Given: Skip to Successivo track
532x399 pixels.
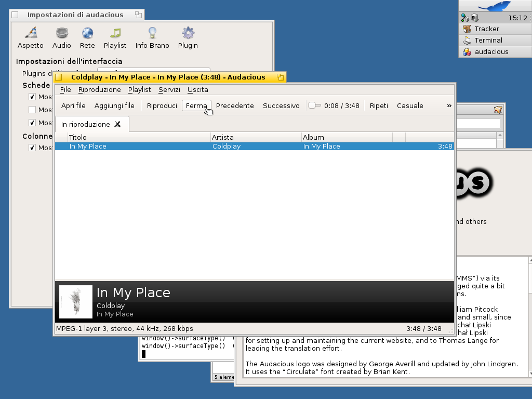Looking at the screenshot, I should coord(281,105).
